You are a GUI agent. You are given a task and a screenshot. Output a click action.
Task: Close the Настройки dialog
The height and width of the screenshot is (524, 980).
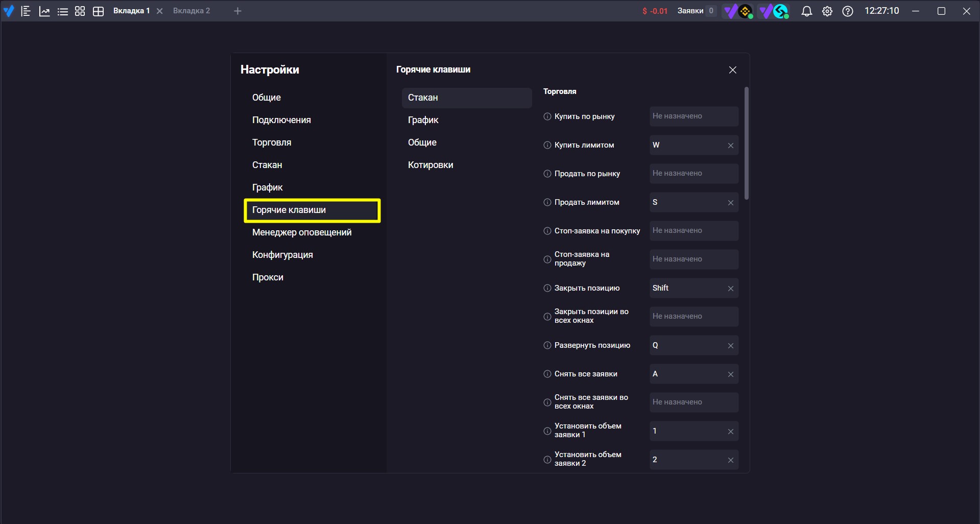point(732,70)
